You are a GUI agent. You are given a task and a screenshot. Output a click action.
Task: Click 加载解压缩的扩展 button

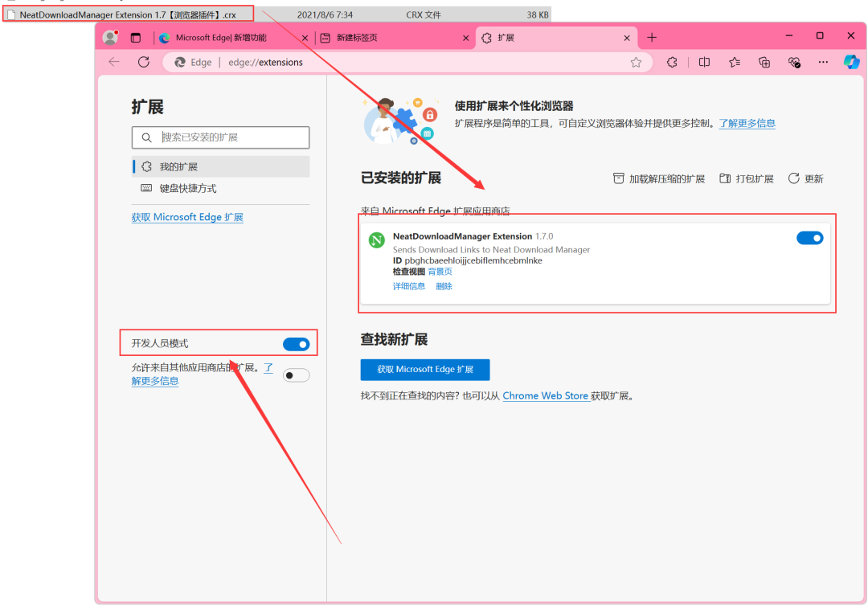(x=659, y=178)
